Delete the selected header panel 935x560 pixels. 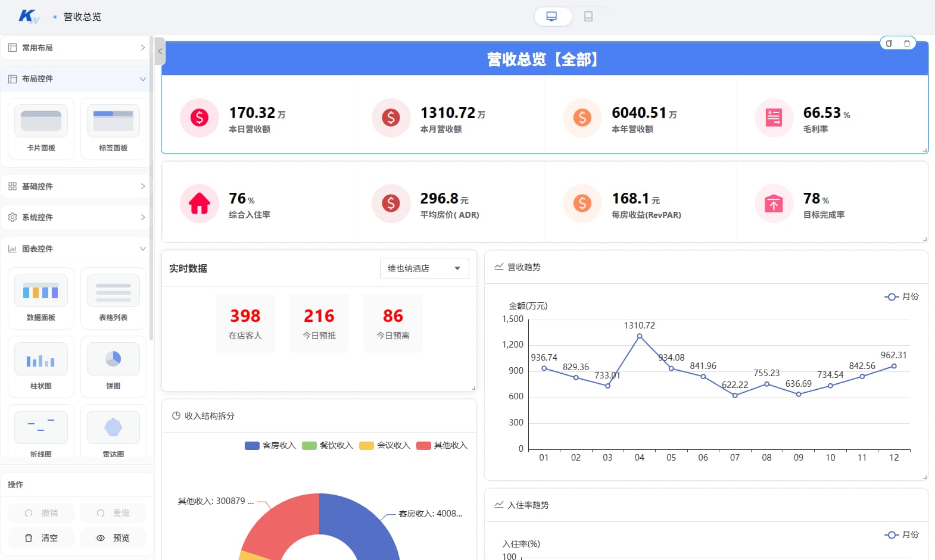click(x=907, y=43)
